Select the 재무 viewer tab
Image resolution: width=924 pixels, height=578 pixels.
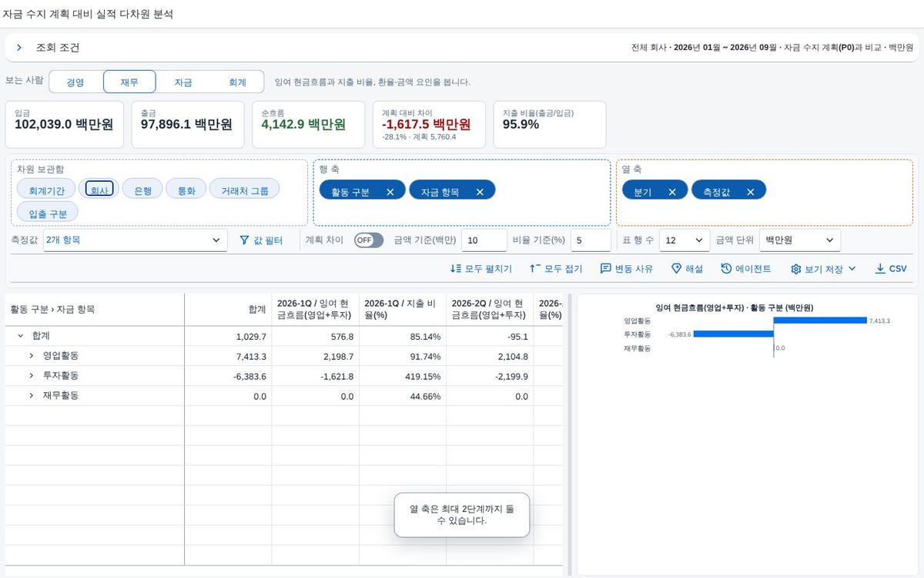129,82
